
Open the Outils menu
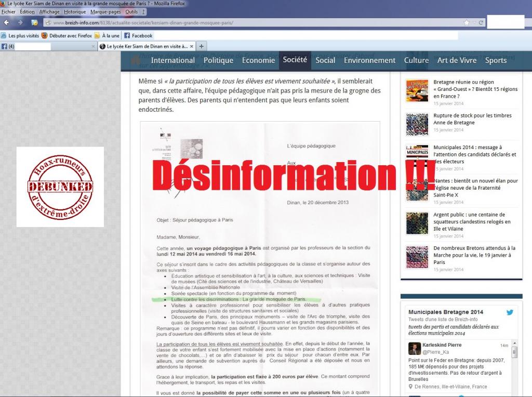(131, 11)
